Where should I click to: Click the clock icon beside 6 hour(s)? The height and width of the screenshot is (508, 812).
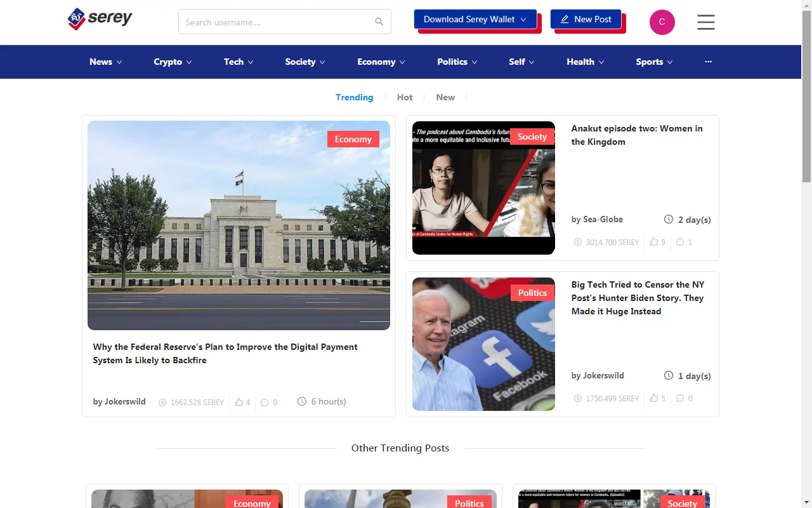[302, 401]
